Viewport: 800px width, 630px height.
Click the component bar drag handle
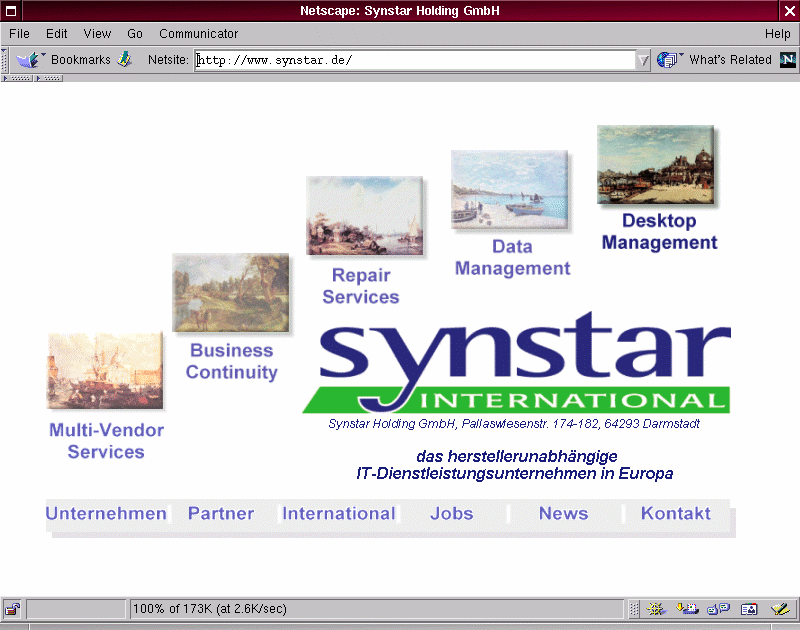(634, 609)
